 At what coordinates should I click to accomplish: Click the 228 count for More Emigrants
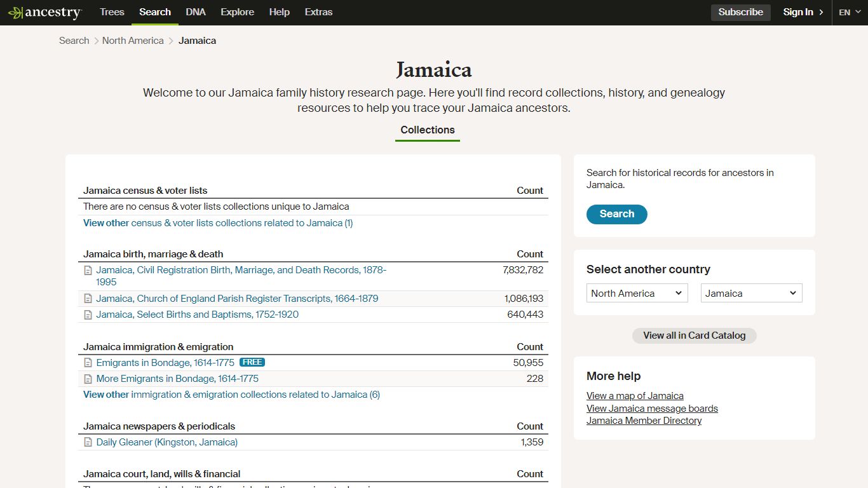tap(535, 379)
